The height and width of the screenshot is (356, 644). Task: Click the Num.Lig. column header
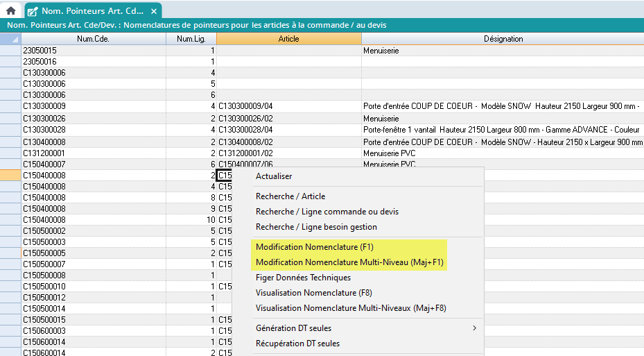point(191,39)
